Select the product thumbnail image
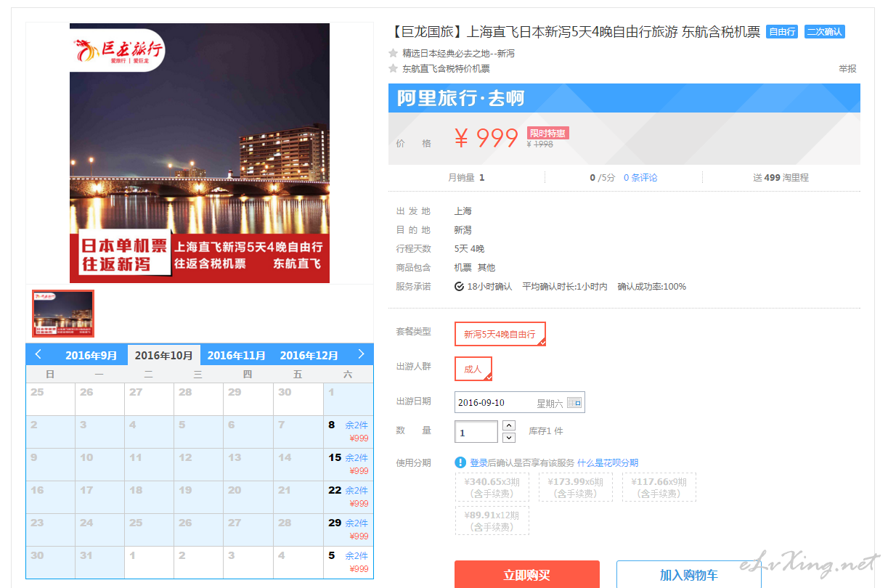This screenshot has width=888, height=588. coord(63,314)
